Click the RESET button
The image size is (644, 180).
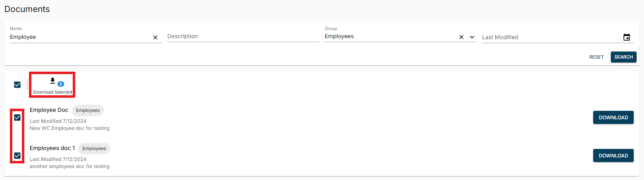[596, 57]
